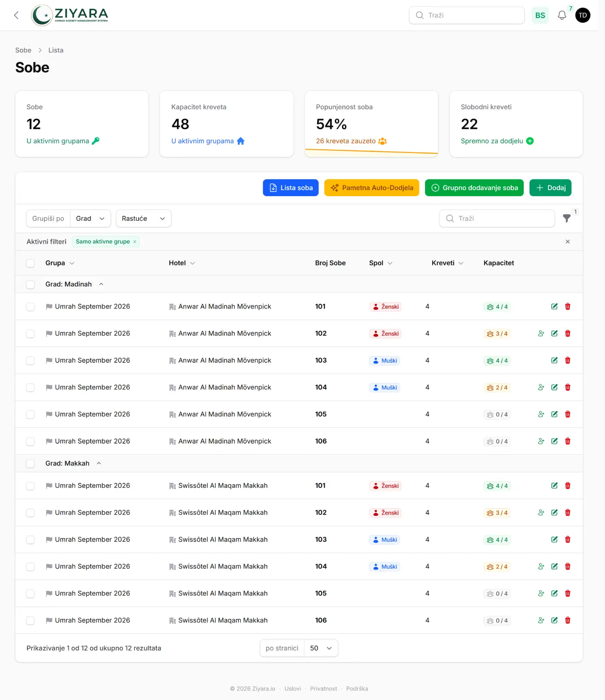This screenshot has width=605, height=700.
Task: Delete Makkah room 106
Action: [568, 620]
